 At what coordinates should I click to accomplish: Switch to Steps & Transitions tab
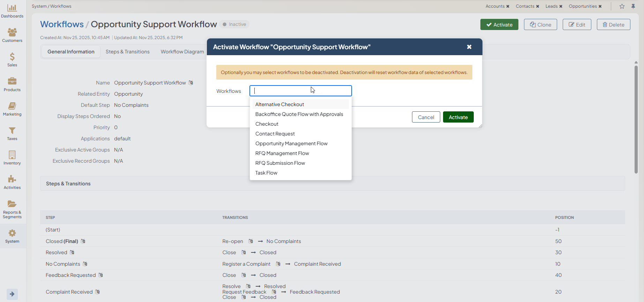[x=127, y=52]
